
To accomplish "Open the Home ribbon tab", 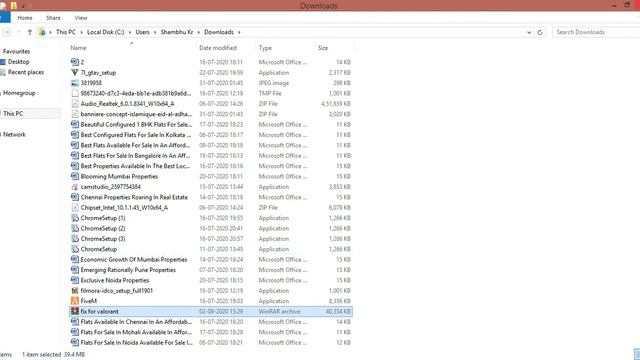I will click(x=25, y=18).
